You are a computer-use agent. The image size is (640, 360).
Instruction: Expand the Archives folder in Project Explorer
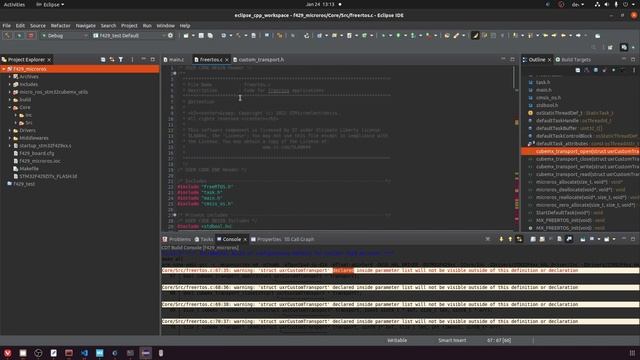[x=10, y=77]
